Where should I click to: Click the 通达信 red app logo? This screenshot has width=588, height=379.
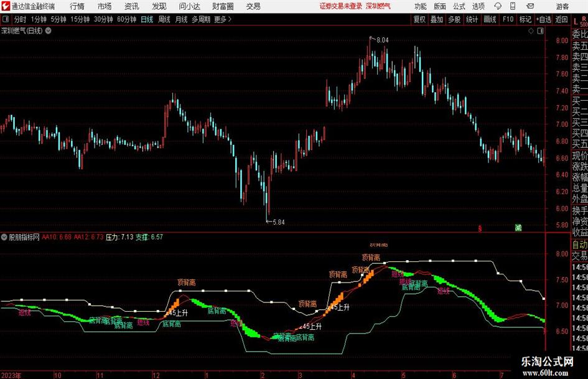(x=6, y=6)
